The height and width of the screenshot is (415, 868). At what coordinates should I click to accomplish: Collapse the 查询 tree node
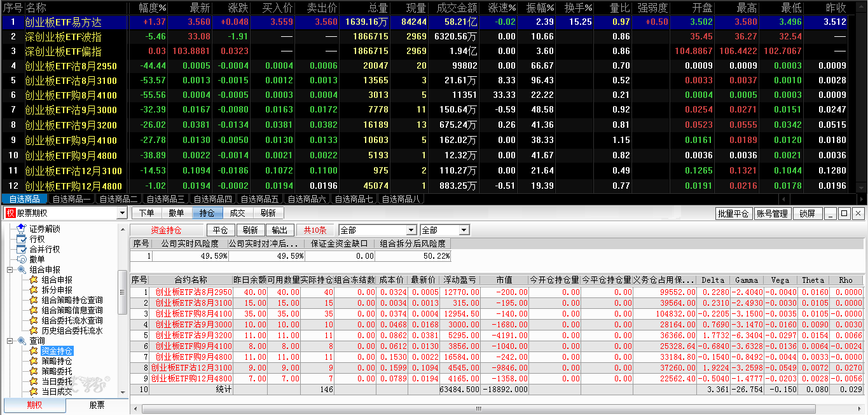[x=10, y=341]
